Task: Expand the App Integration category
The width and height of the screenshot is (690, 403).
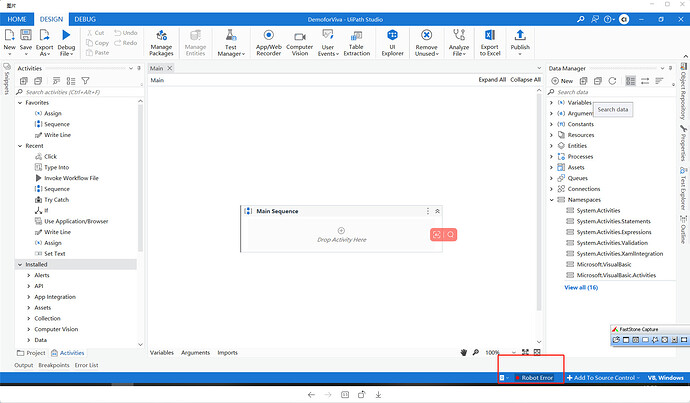Action: click(x=29, y=297)
